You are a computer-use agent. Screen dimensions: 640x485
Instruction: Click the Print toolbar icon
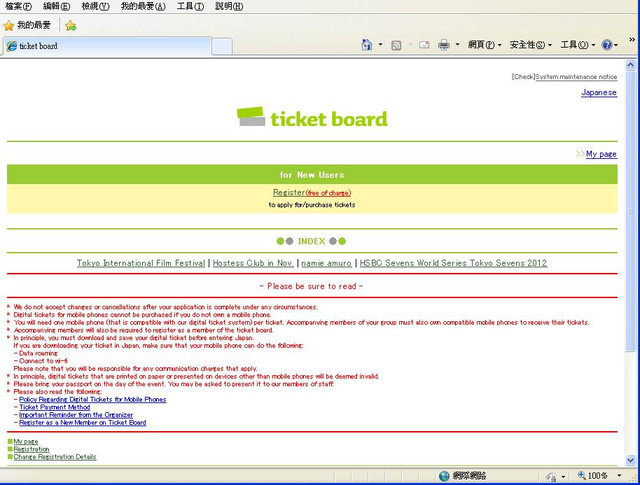point(444,45)
